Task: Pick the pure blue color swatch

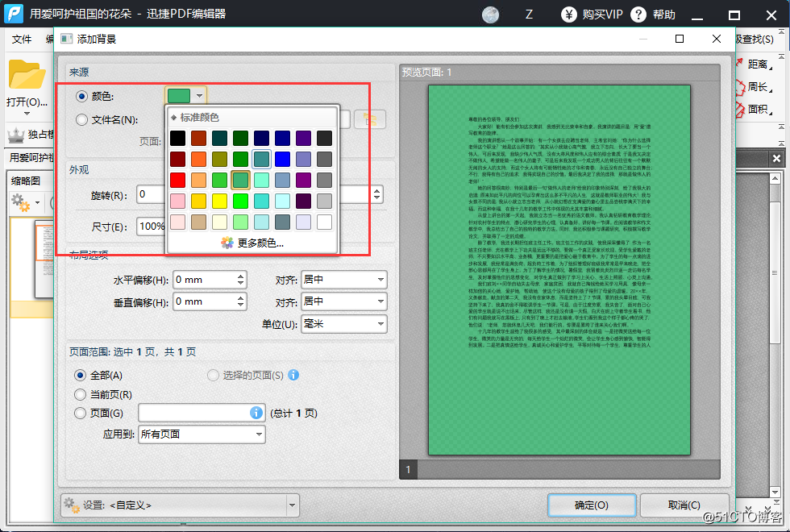Action: point(283,159)
